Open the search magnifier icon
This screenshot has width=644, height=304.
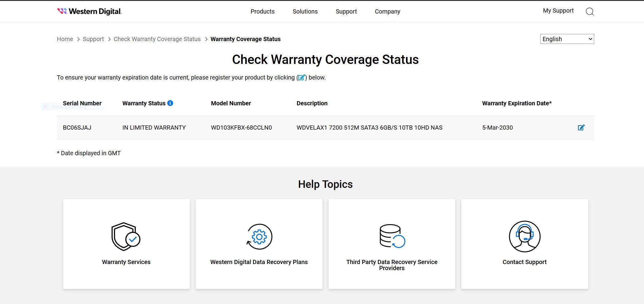590,11
